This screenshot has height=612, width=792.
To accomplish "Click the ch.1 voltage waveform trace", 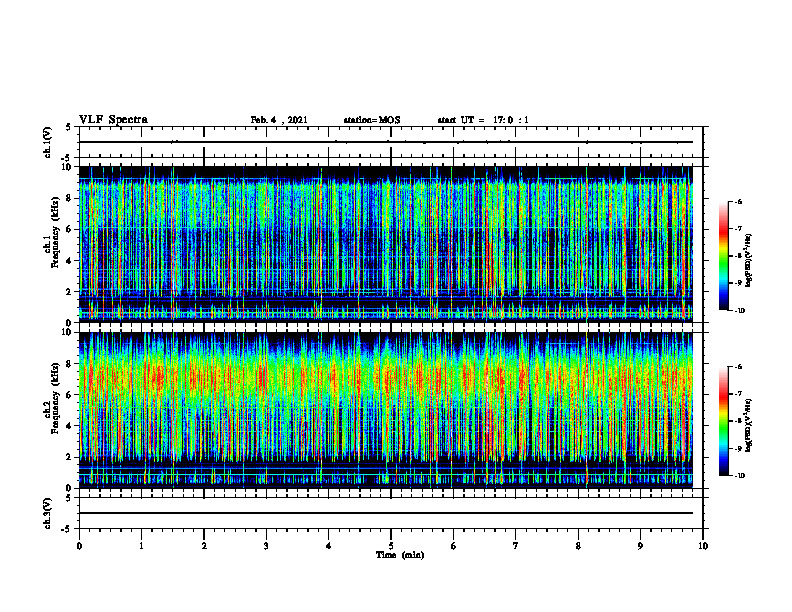I will (x=386, y=142).
